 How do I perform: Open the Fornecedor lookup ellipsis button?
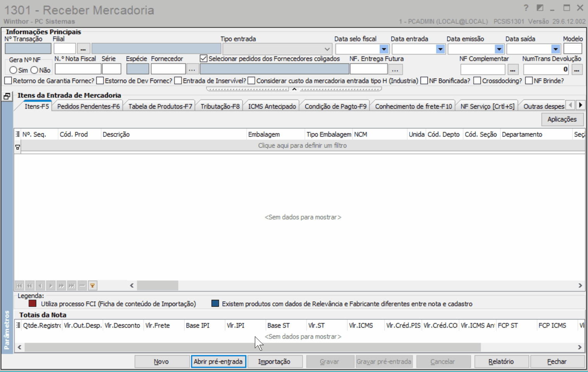tap(192, 69)
